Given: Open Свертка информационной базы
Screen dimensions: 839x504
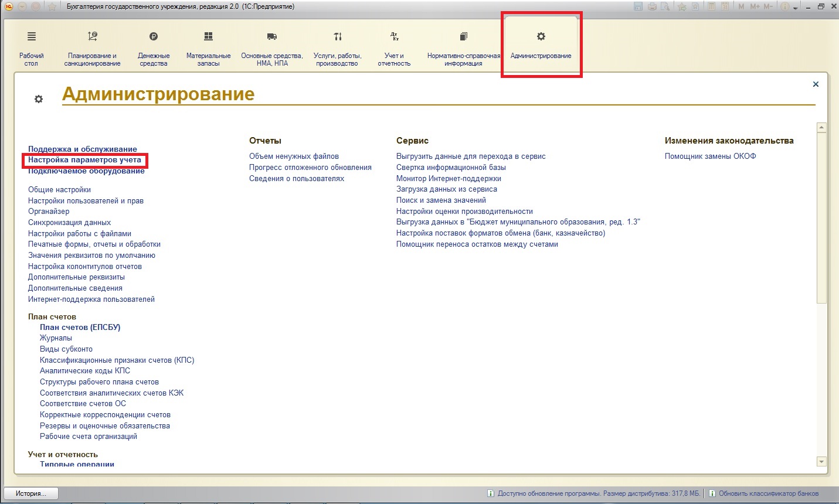Looking at the screenshot, I should (x=451, y=167).
